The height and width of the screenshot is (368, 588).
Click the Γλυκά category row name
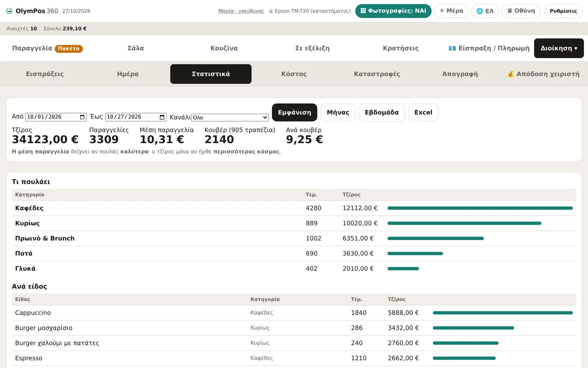[x=25, y=269]
